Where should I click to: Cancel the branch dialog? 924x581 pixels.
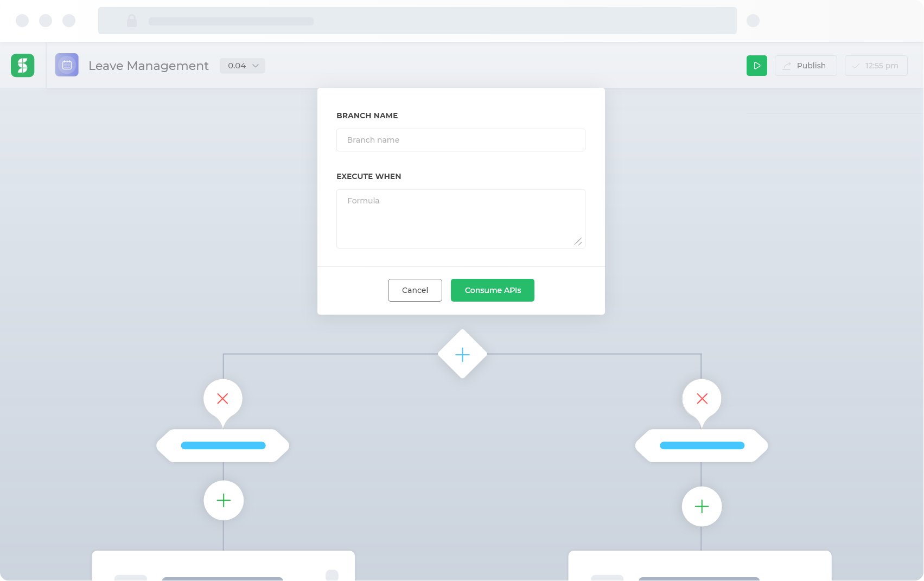tap(415, 290)
